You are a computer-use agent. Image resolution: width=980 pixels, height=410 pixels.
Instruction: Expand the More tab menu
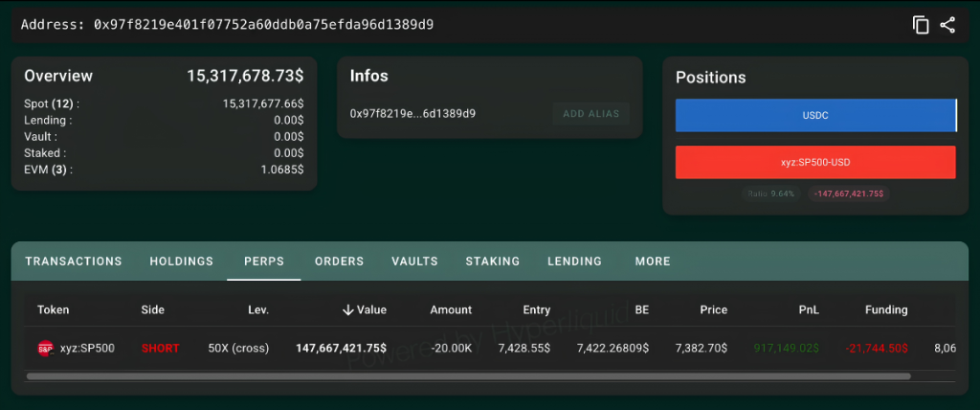[653, 261]
